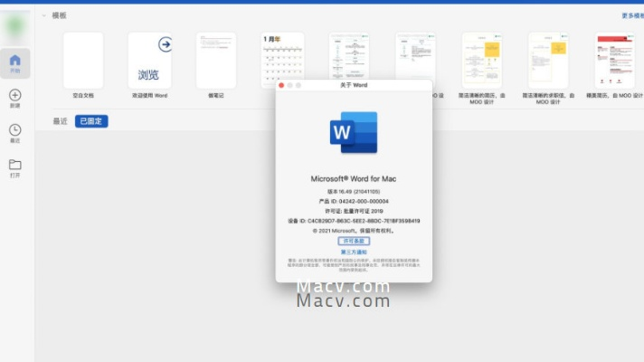
Task: Open the yellow-accent resume template by MOO
Action: pos(482,61)
